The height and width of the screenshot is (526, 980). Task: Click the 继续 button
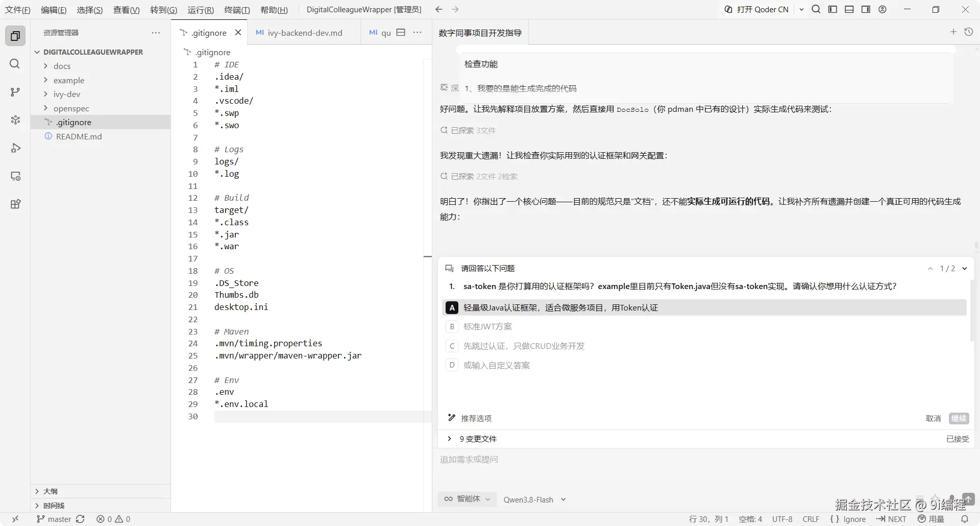point(959,418)
